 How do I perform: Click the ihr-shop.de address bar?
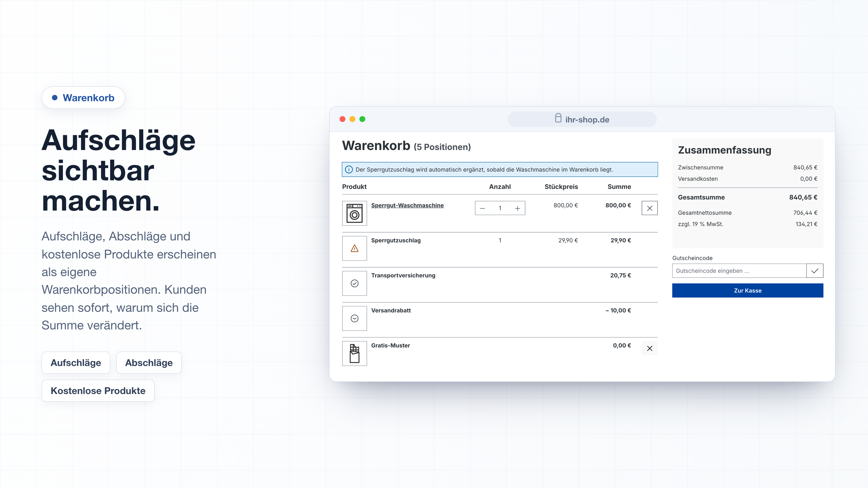[x=582, y=120]
